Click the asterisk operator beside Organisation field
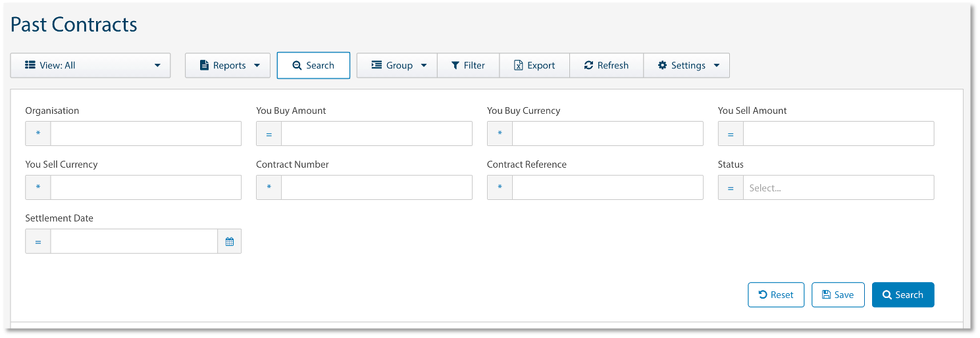Viewport: 980px width, 338px height. point(38,133)
